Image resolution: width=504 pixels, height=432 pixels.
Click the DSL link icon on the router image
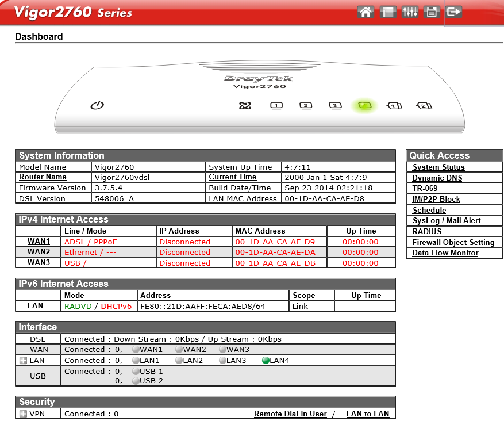[246, 106]
